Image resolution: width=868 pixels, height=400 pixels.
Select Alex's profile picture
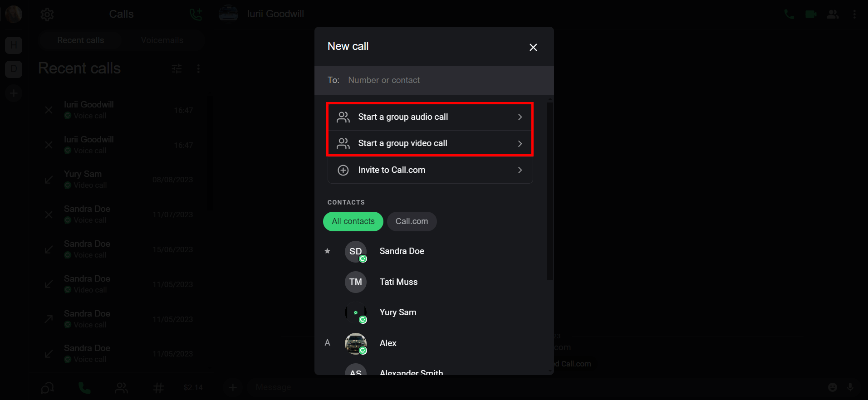pos(356,343)
